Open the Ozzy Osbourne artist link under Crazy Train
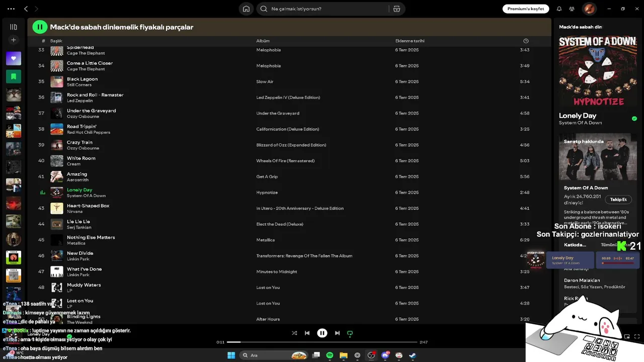This screenshot has width=644, height=362. point(83,148)
